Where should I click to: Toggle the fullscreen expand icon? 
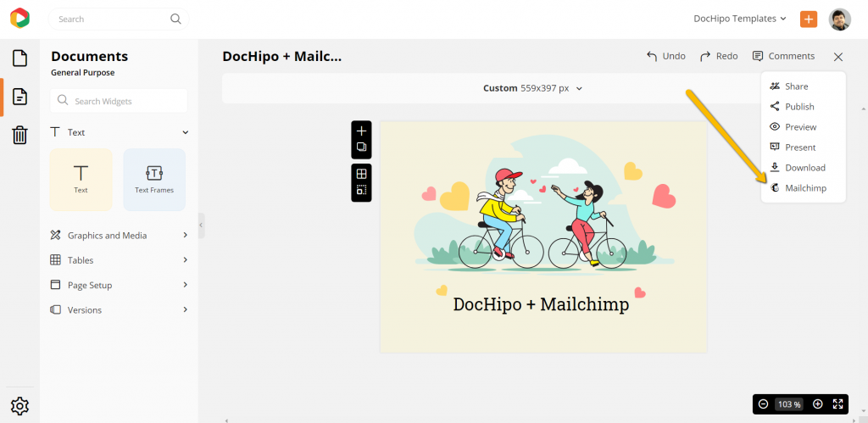pos(837,404)
